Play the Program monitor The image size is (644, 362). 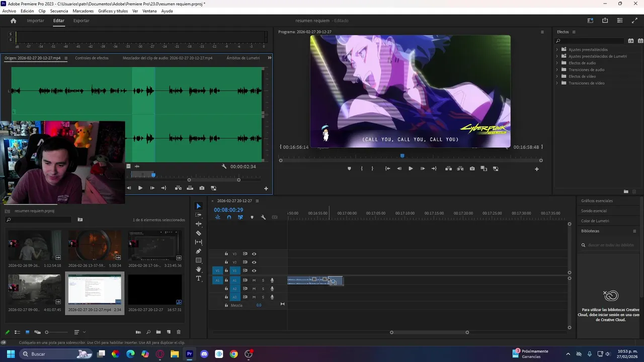click(x=411, y=168)
